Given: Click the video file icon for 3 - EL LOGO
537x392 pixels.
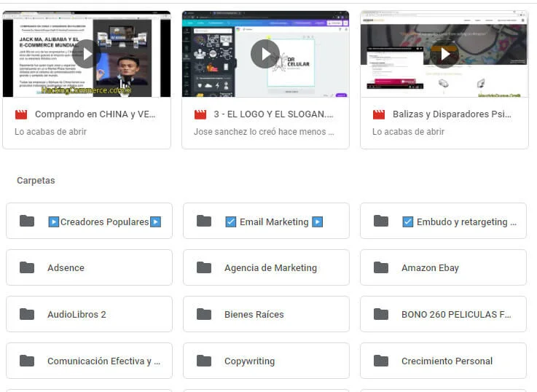Looking at the screenshot, I should click(x=200, y=114).
